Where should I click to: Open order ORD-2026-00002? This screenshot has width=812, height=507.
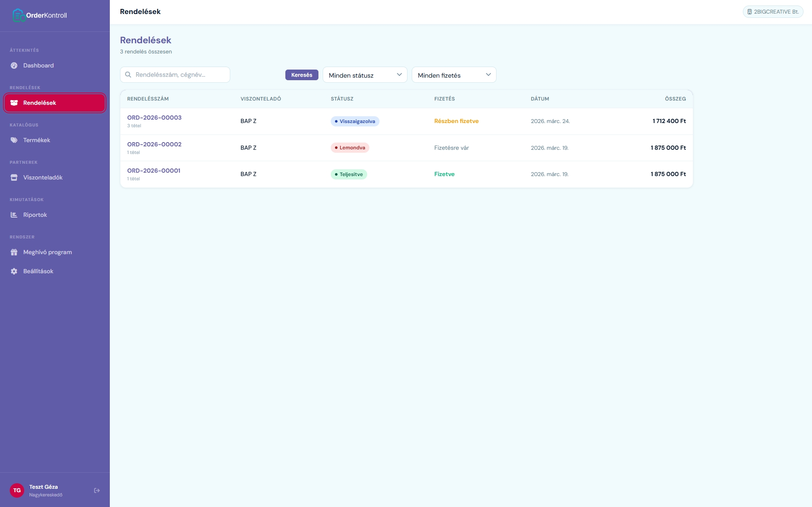pyautogui.click(x=154, y=144)
